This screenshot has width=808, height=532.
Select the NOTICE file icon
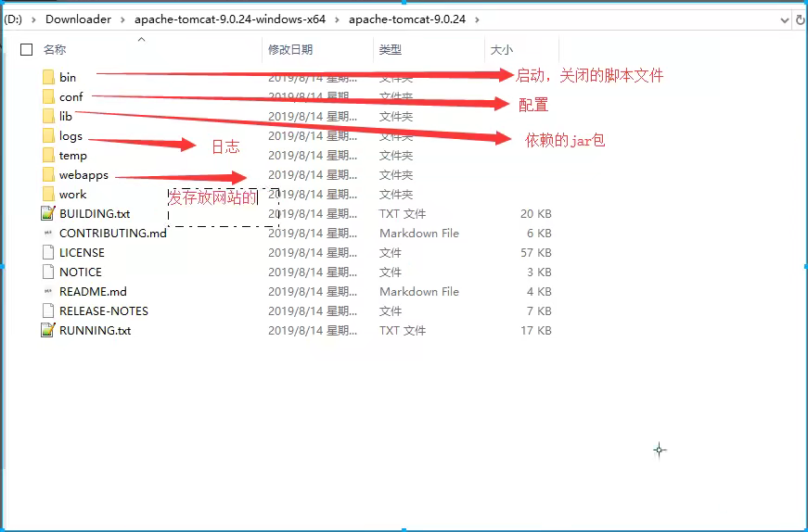48,272
